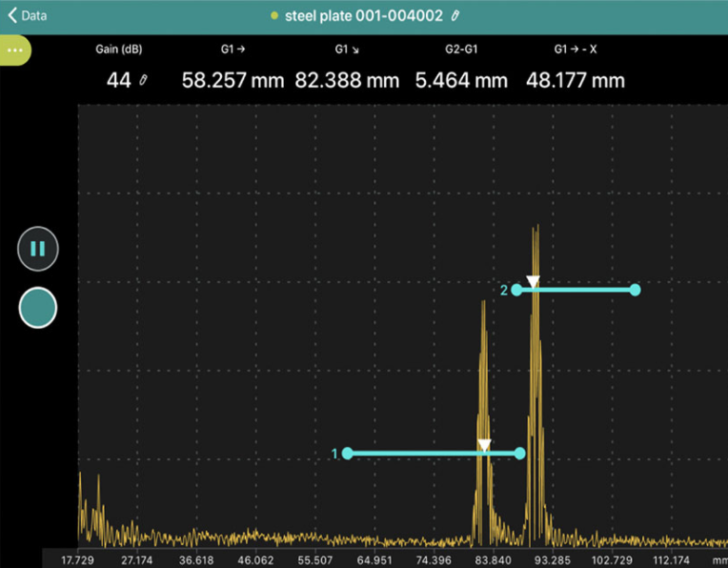The image size is (728, 568).
Task: Click the pencil icon beside the file name
Action: [455, 16]
